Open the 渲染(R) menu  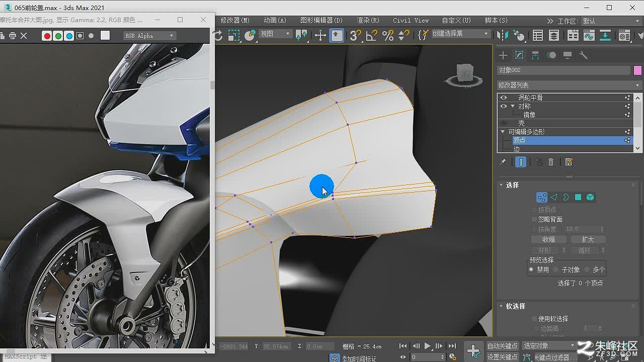[368, 20]
